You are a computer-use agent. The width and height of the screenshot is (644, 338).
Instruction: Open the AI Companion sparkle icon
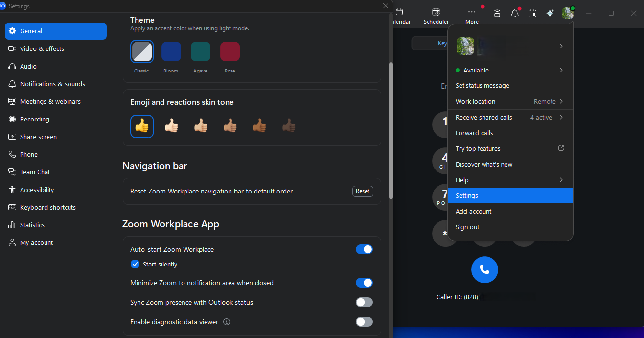[x=550, y=13]
